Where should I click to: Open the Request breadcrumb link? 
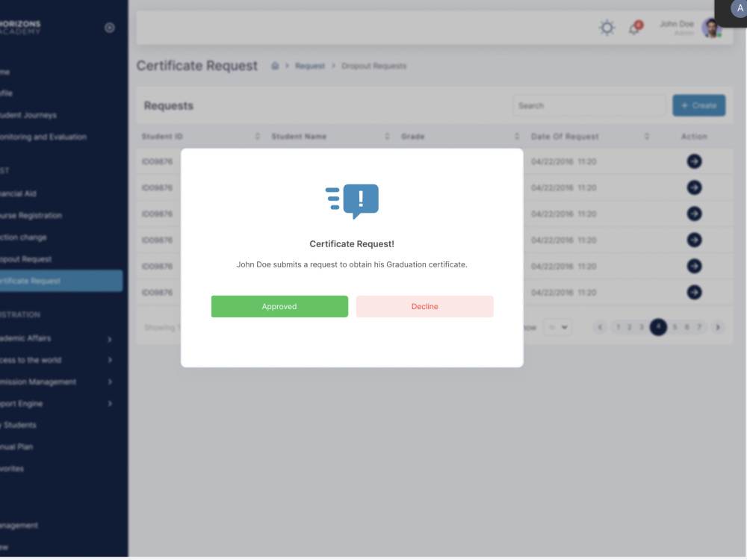coord(310,66)
